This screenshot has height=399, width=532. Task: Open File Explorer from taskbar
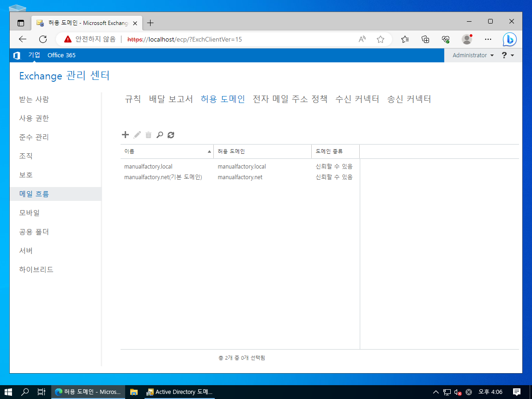[133, 392]
